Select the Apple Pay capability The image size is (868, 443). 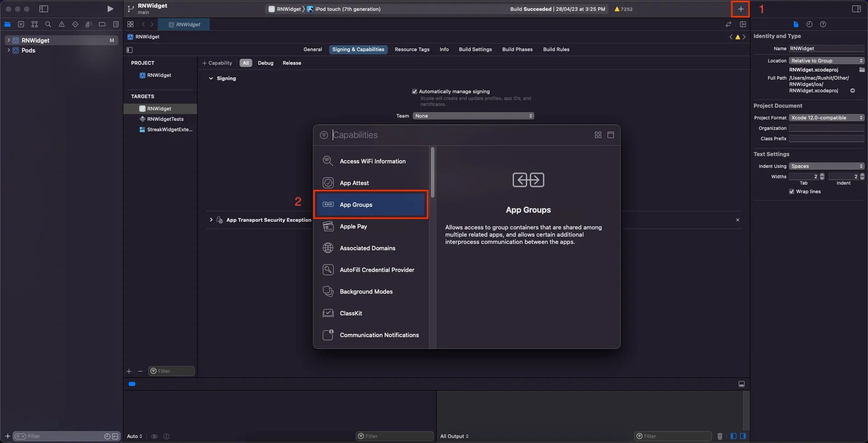[x=371, y=226]
